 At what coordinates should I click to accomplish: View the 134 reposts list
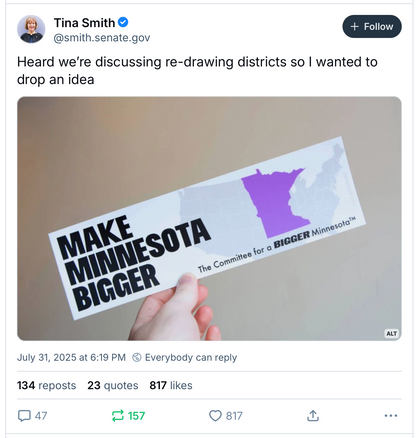47,385
